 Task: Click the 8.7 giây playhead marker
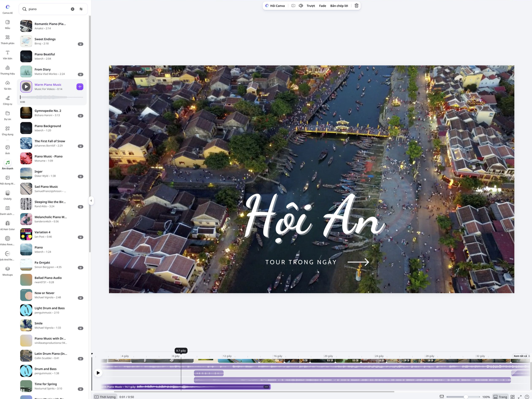(181, 350)
